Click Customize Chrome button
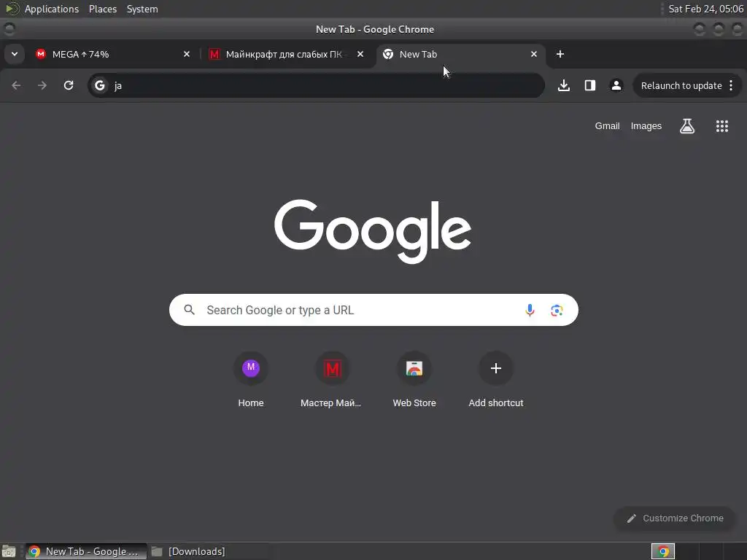The image size is (747, 560). click(675, 518)
